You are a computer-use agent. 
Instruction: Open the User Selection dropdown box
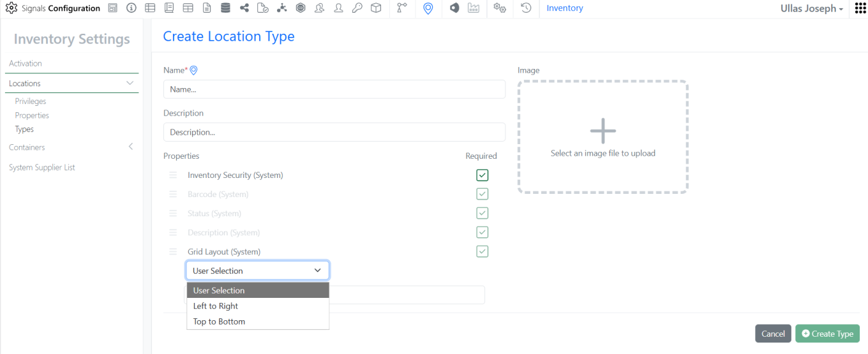point(257,270)
